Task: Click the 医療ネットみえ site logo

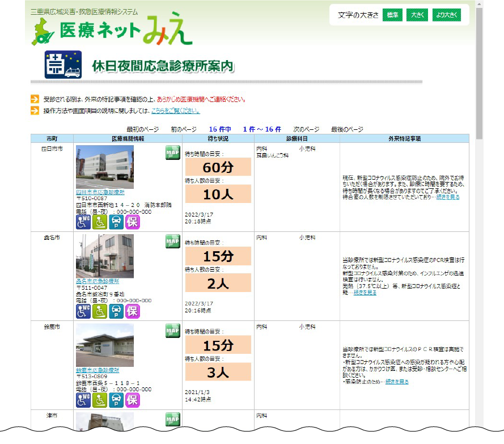Action: coord(112,30)
